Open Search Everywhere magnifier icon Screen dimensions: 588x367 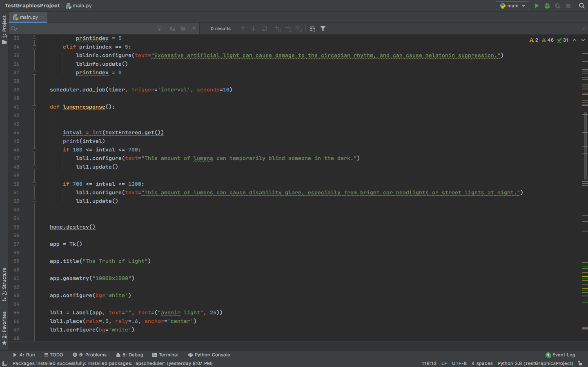coord(582,6)
